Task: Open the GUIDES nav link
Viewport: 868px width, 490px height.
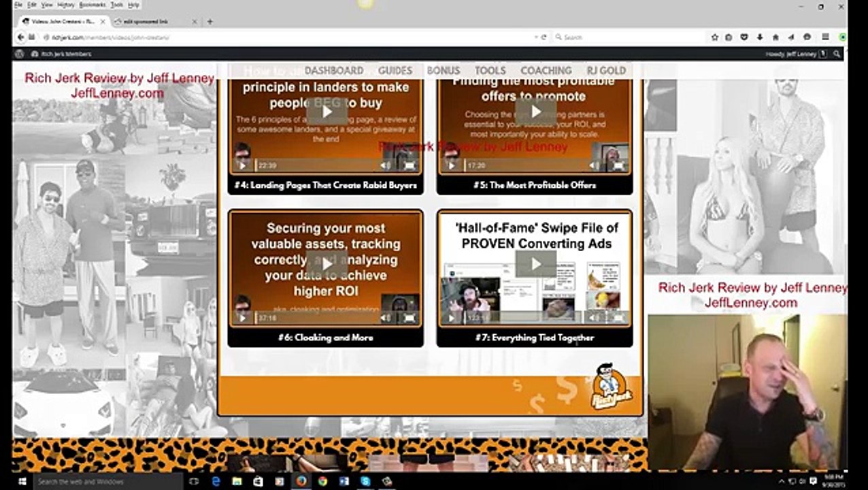Action: (x=395, y=70)
